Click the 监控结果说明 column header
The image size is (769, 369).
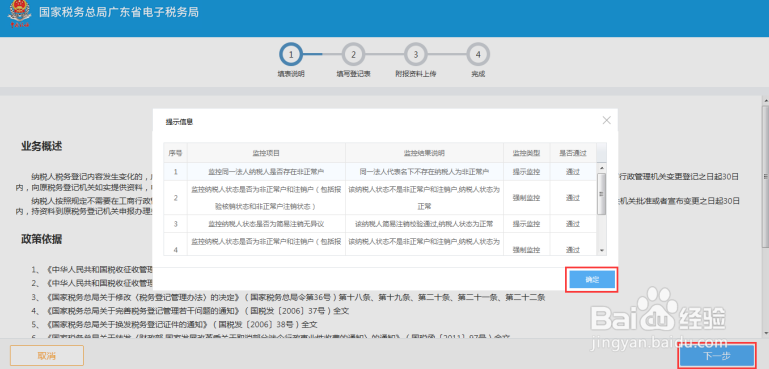click(424, 153)
